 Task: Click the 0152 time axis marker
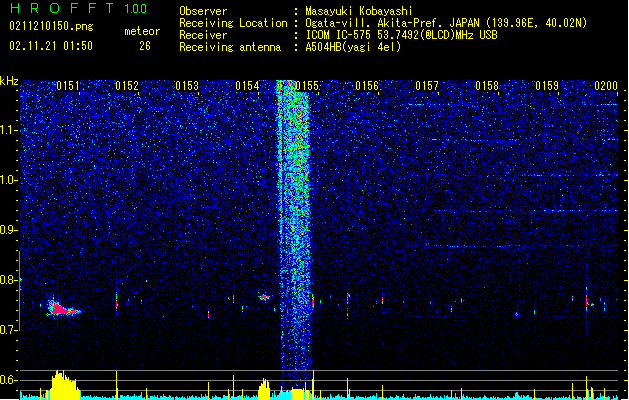point(127,86)
